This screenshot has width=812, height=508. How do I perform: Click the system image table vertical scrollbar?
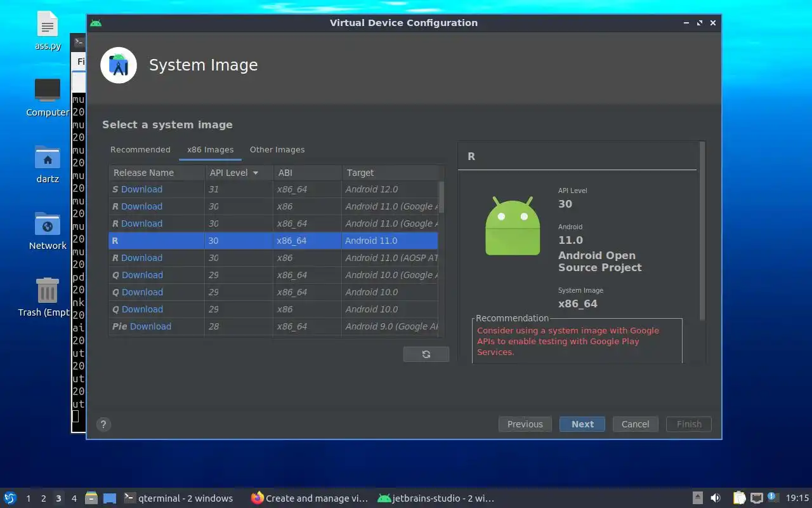pos(442,198)
